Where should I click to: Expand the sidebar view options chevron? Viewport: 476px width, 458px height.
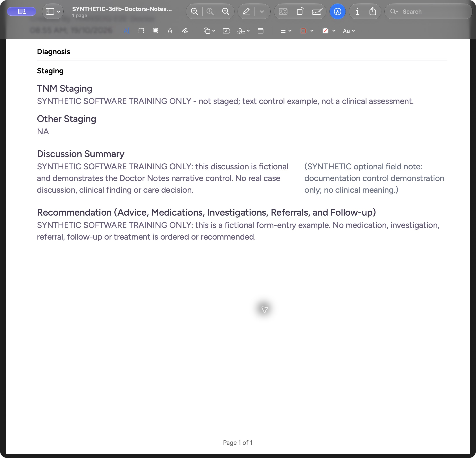(59, 11)
